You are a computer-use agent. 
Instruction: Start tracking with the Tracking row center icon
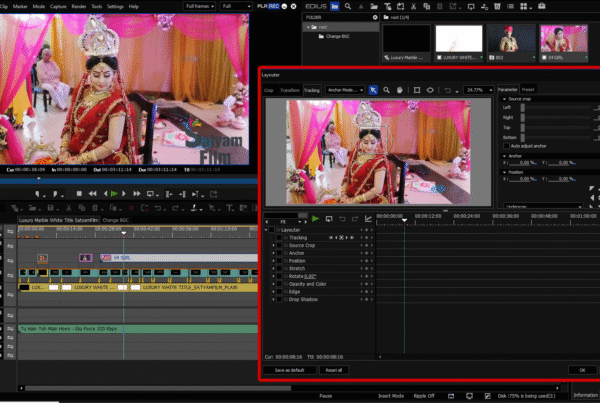[x=341, y=238]
